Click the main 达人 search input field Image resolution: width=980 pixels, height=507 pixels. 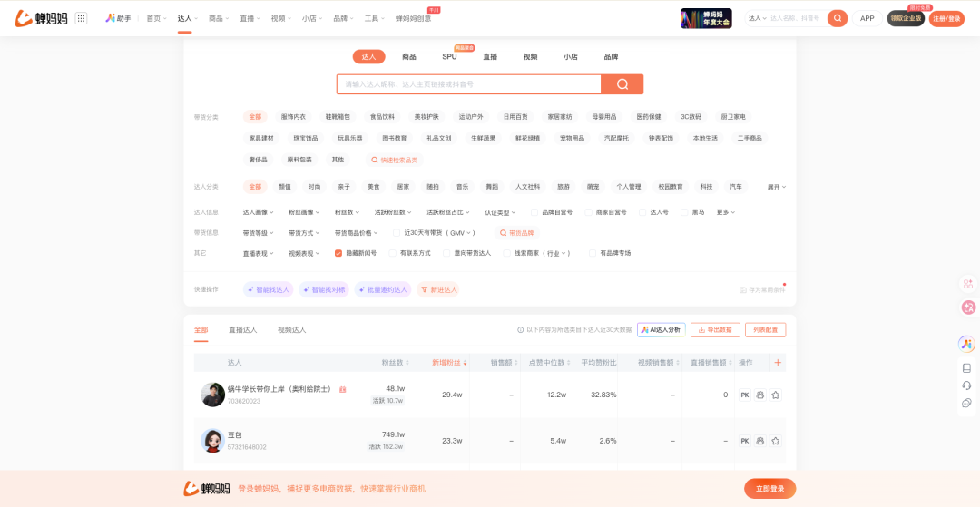click(x=467, y=84)
